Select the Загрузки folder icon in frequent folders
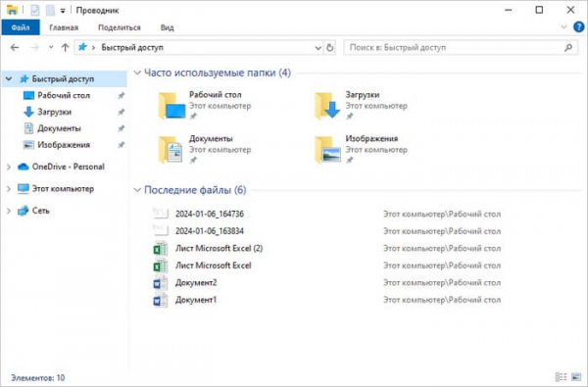This screenshot has width=588, height=387. coord(327,106)
